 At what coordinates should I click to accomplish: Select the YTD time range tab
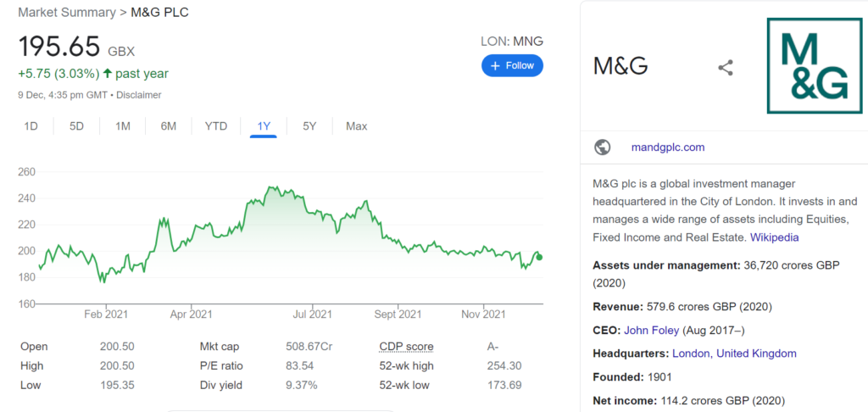pyautogui.click(x=216, y=126)
